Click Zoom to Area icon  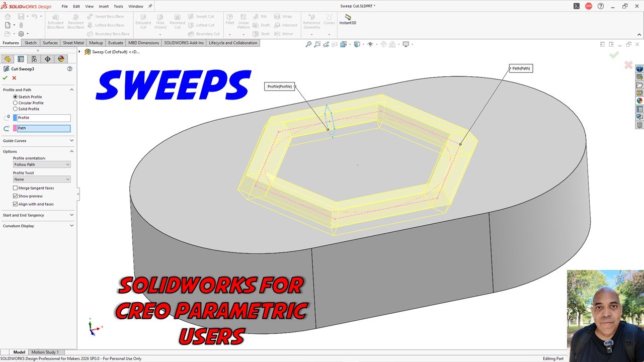coord(317,44)
